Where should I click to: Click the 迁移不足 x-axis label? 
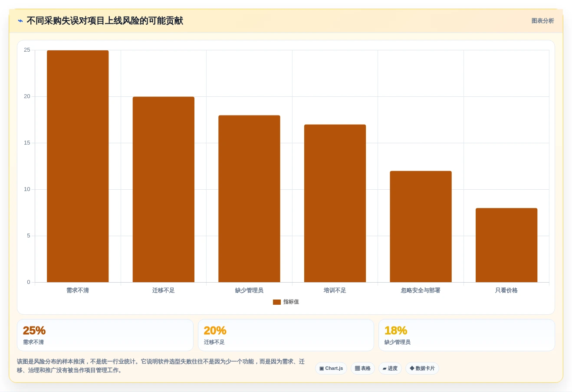click(164, 290)
